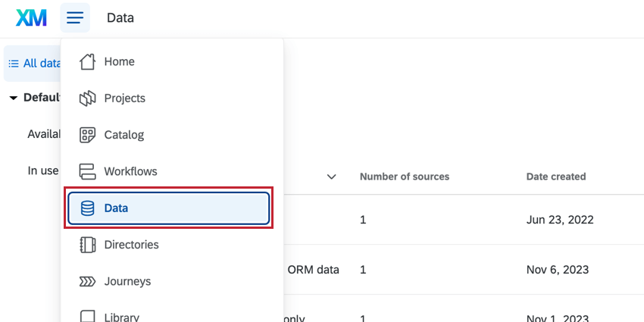Click the Directories book icon
This screenshot has height=322, width=644.
88,245
